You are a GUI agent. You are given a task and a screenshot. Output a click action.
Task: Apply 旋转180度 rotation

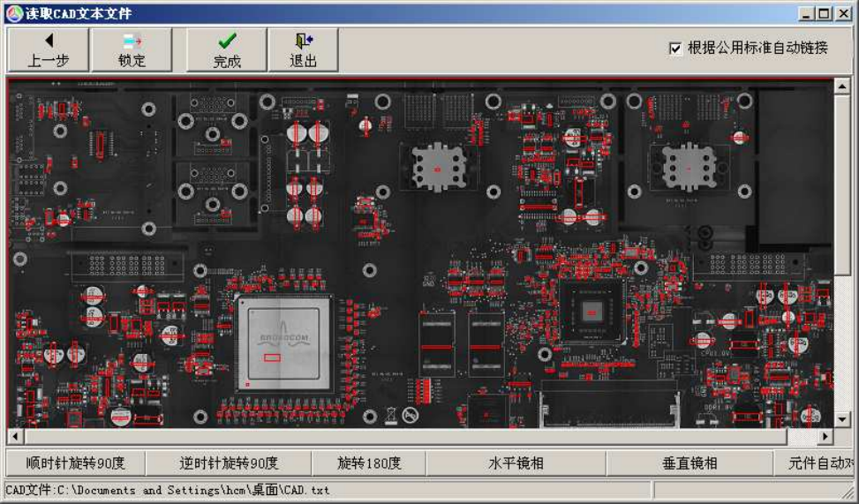pos(369,463)
